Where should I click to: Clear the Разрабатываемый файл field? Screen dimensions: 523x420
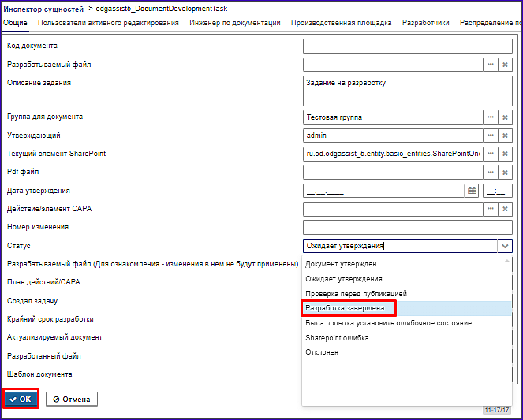pyautogui.click(x=505, y=65)
